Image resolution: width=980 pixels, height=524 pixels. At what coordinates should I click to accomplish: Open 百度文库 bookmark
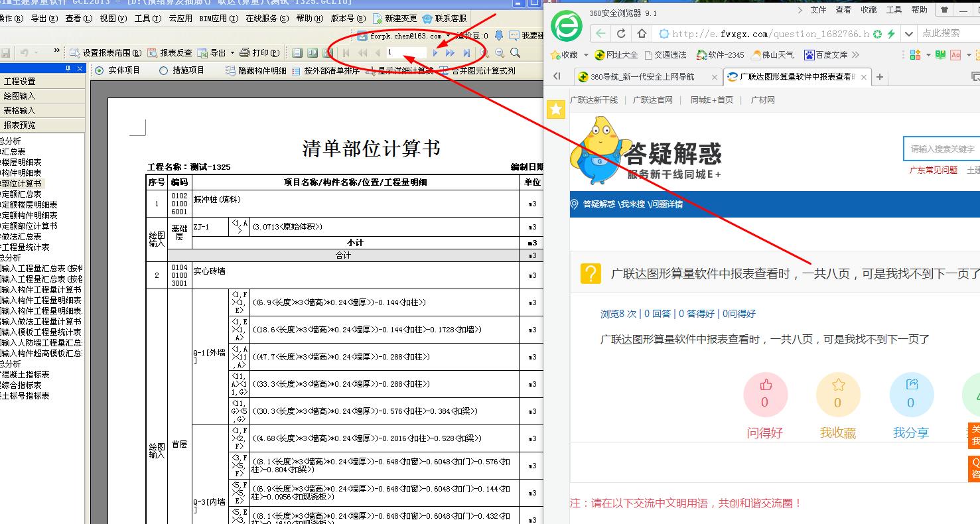click(x=825, y=54)
